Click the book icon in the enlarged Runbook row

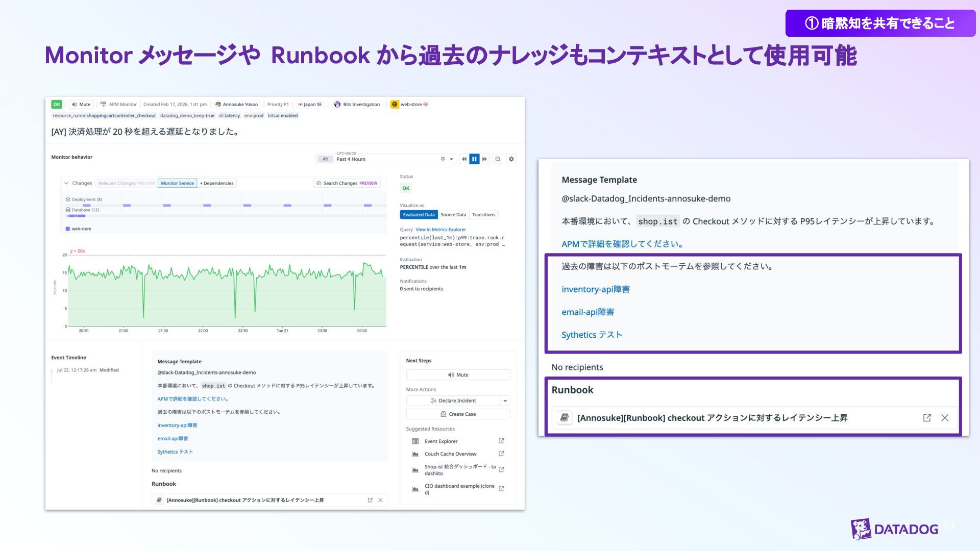tap(565, 418)
